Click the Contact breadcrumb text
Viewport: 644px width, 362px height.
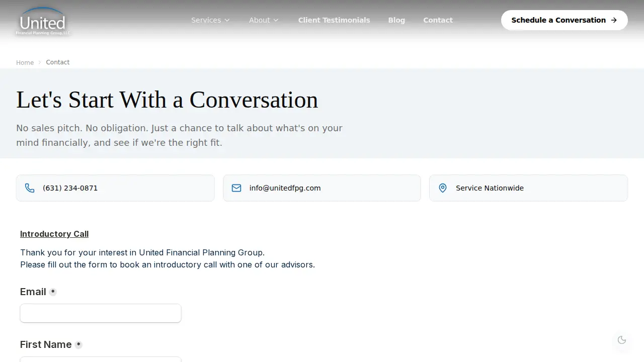pyautogui.click(x=58, y=62)
